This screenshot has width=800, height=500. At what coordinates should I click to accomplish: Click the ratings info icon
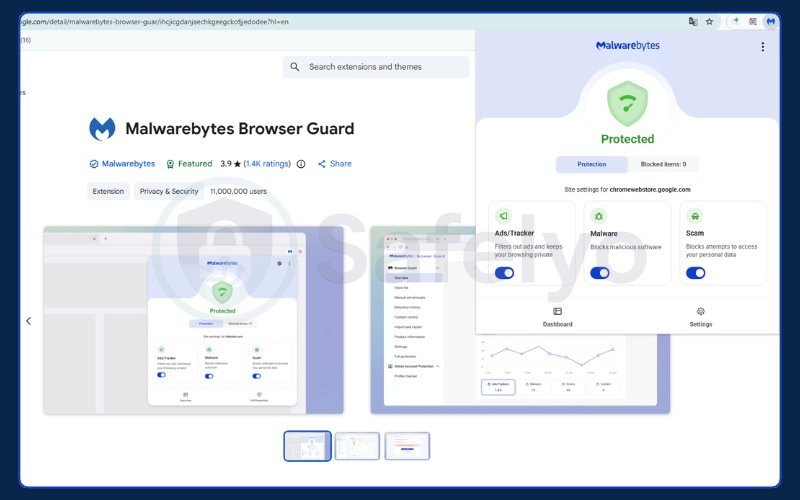(301, 164)
